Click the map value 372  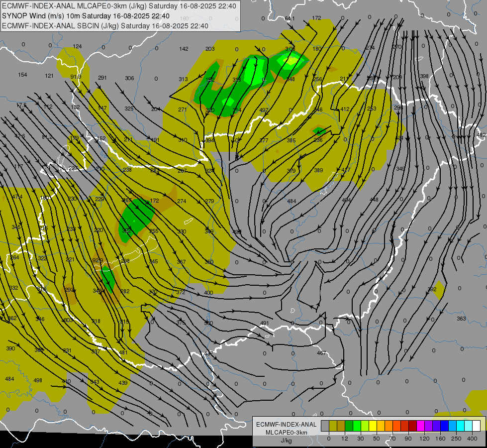click(181, 292)
